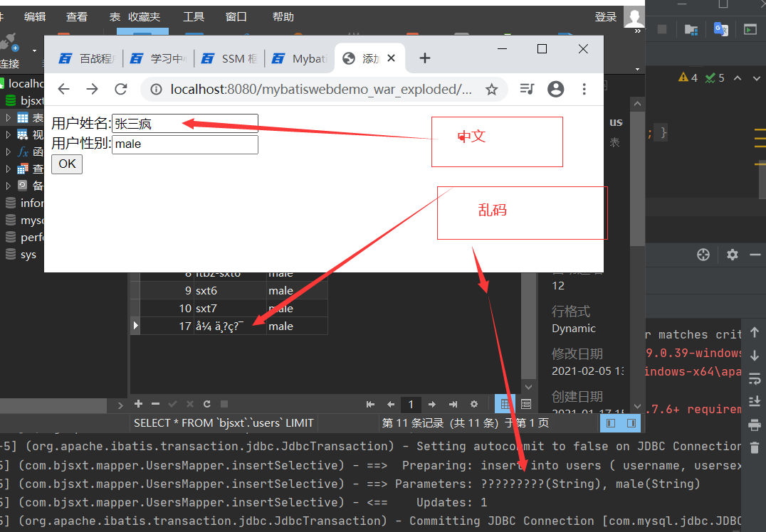Click IDE console scroll down arrow
Image resolution: width=766 pixels, height=532 pixels.
click(x=755, y=356)
